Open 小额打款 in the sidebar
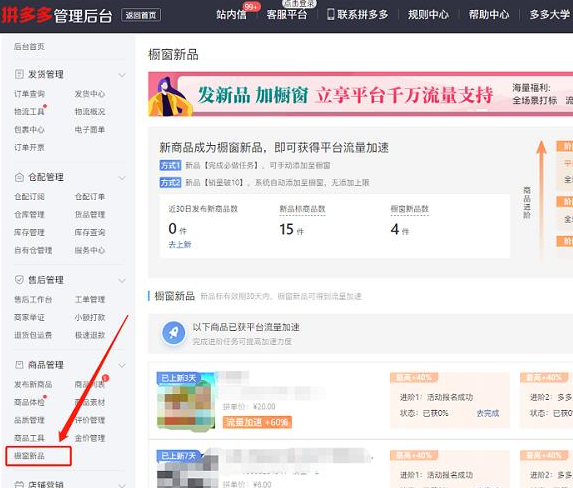This screenshot has height=488, width=573. point(90,317)
